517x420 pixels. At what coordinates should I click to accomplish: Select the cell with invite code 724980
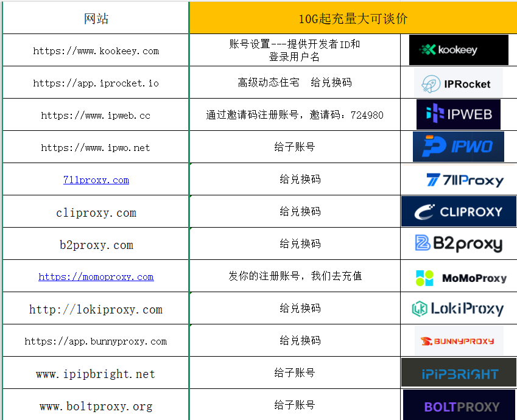[295, 114]
